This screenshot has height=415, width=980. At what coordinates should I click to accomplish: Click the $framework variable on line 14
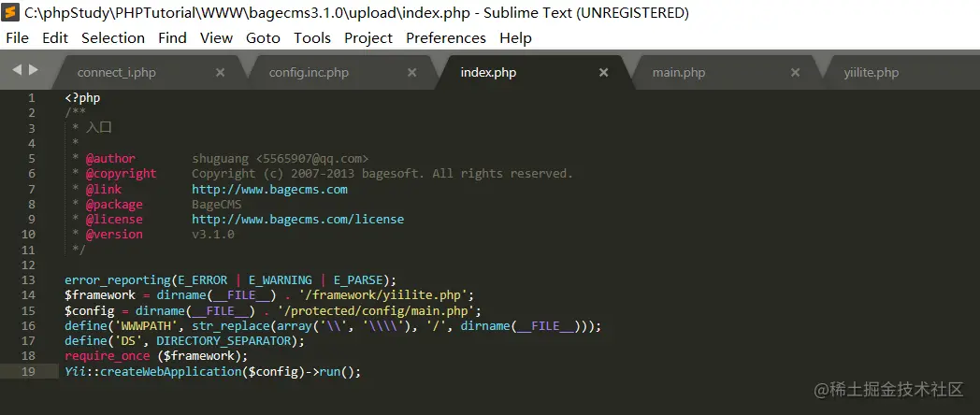coord(100,295)
